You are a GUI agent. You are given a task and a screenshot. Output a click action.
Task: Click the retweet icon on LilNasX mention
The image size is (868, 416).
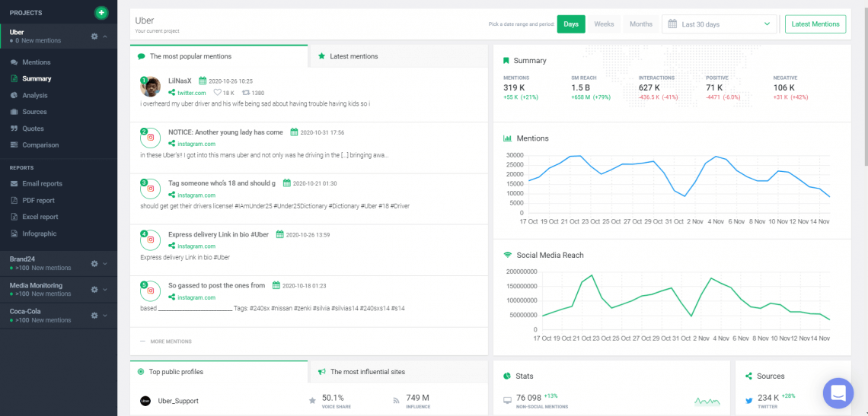[x=246, y=93]
